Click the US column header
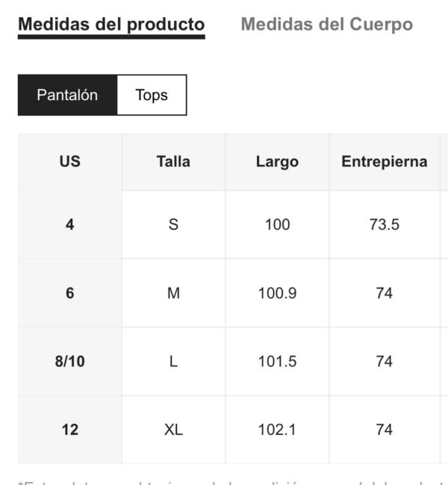 [x=70, y=162]
